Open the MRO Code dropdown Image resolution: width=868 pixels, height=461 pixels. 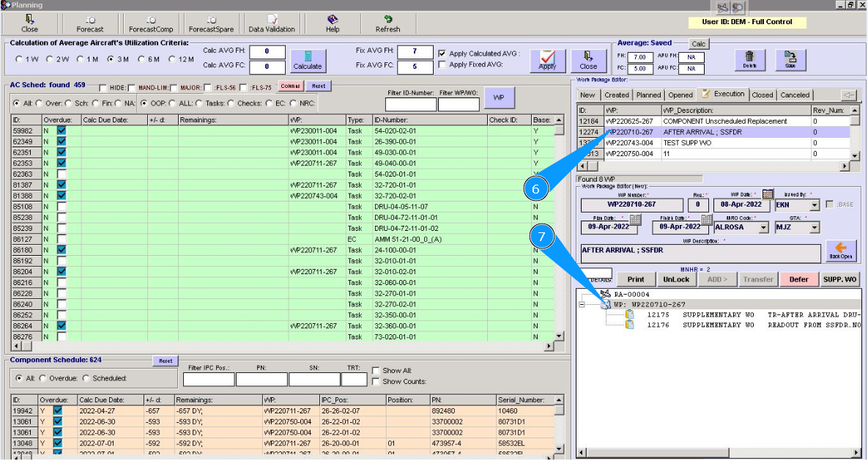(x=763, y=228)
